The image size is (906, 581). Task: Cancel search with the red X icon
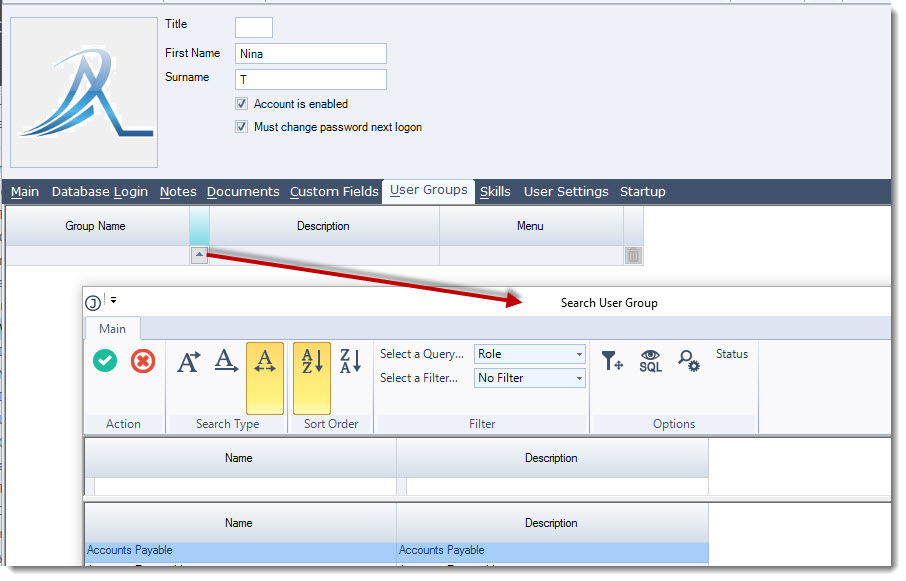(x=143, y=362)
